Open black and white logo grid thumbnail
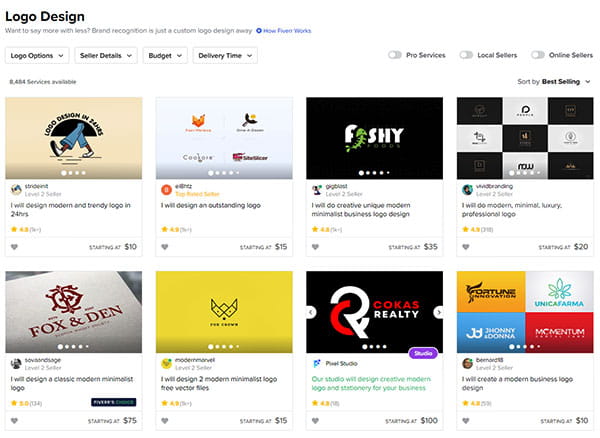Viewport: 600px width, 438px height. [x=525, y=138]
